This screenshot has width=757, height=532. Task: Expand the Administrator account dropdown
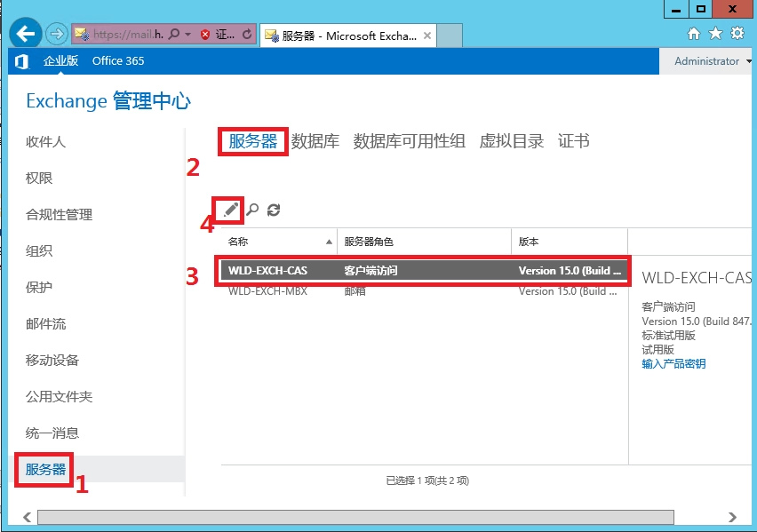[749, 61]
